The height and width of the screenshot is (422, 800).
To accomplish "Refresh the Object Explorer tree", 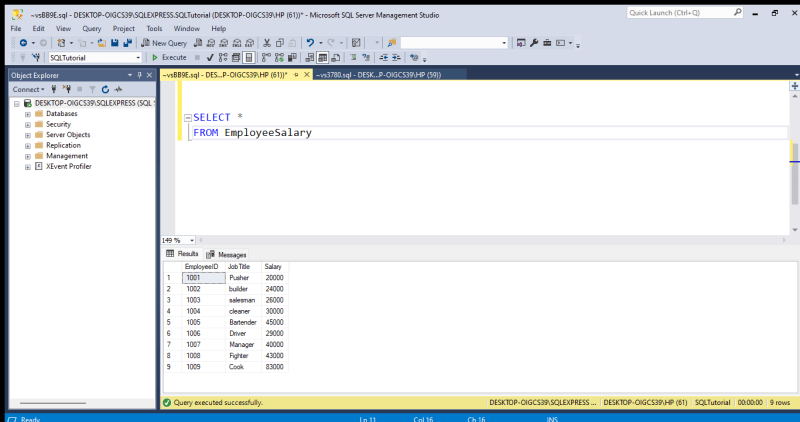I will [x=105, y=89].
